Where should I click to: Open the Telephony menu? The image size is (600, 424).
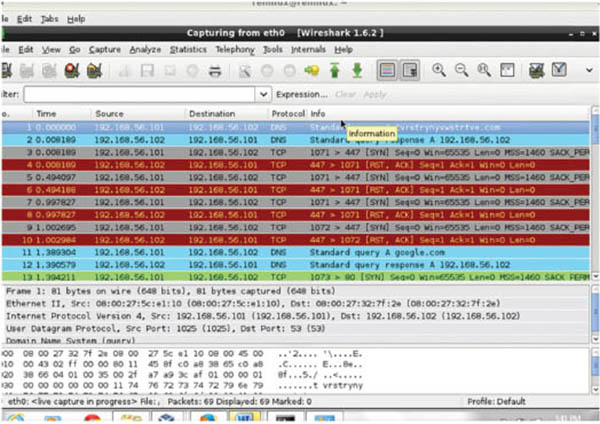pyautogui.click(x=235, y=50)
